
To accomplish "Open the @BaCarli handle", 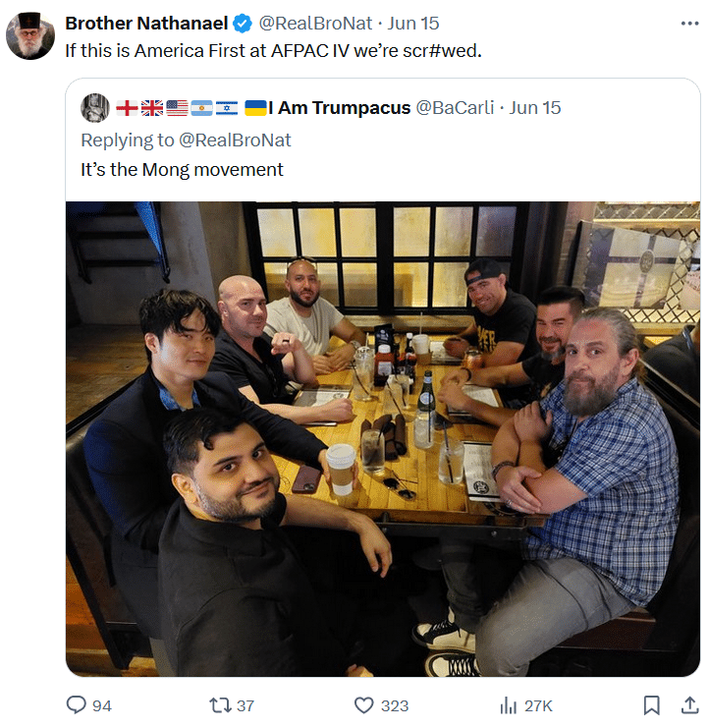I will click(x=455, y=108).
